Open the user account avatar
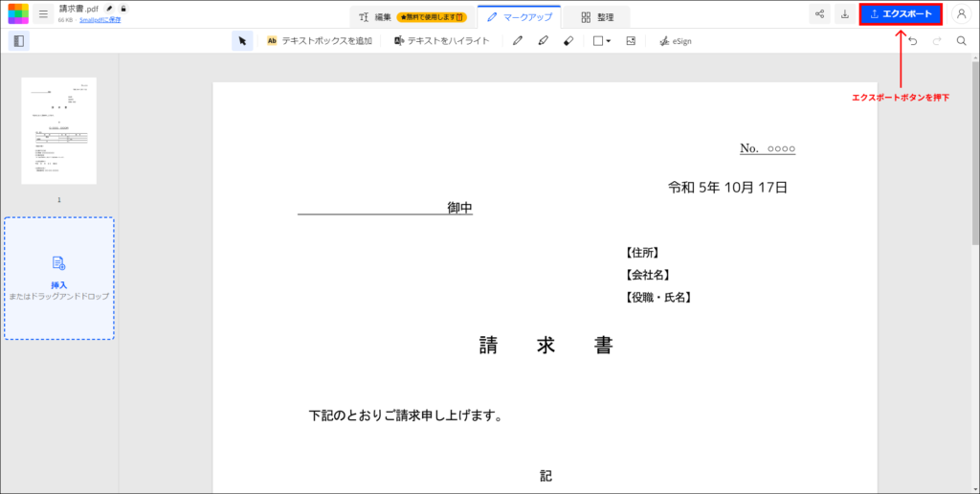This screenshot has width=980, height=494. pos(961,13)
